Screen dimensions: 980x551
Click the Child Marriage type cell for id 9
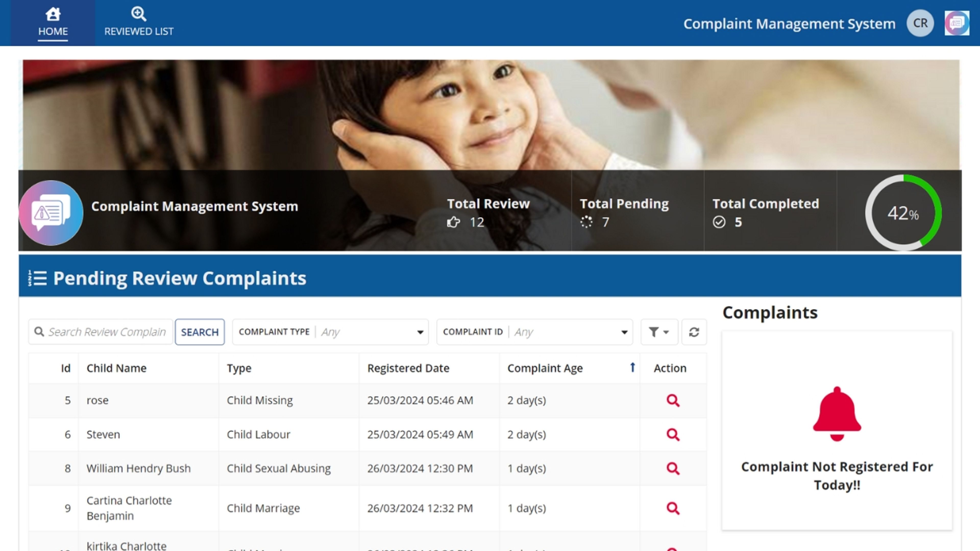(289, 508)
